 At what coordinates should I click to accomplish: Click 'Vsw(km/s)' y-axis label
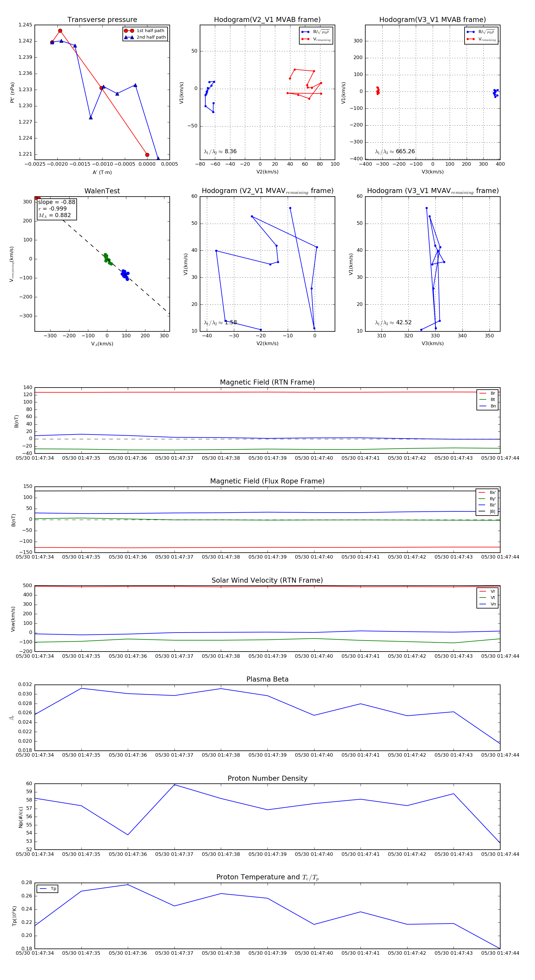click(13, 619)
